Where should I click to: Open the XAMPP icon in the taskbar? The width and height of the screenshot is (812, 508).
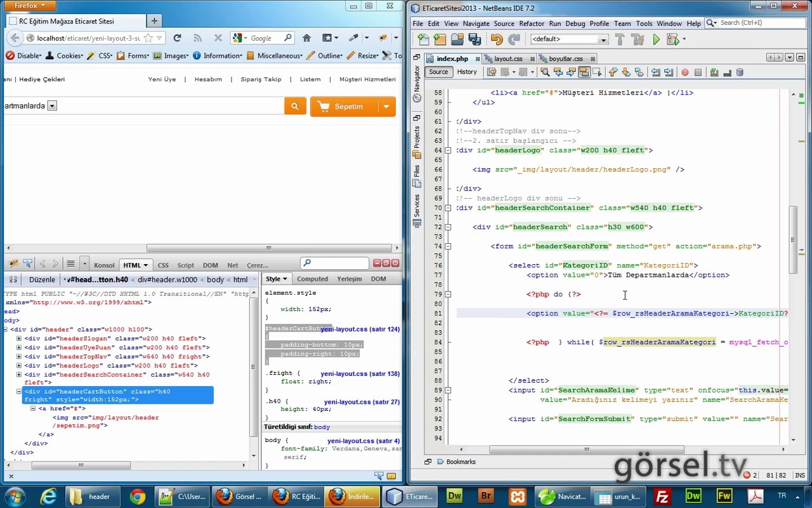pyautogui.click(x=517, y=496)
